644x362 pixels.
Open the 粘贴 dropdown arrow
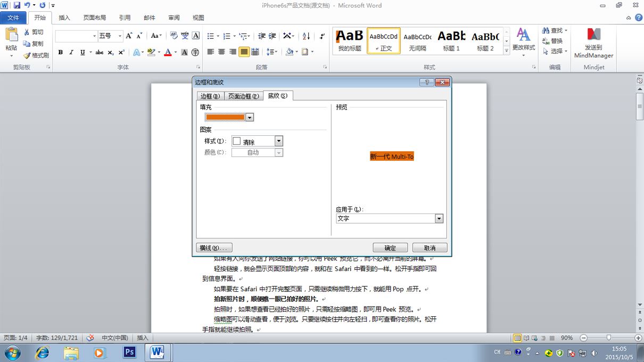pyautogui.click(x=11, y=55)
